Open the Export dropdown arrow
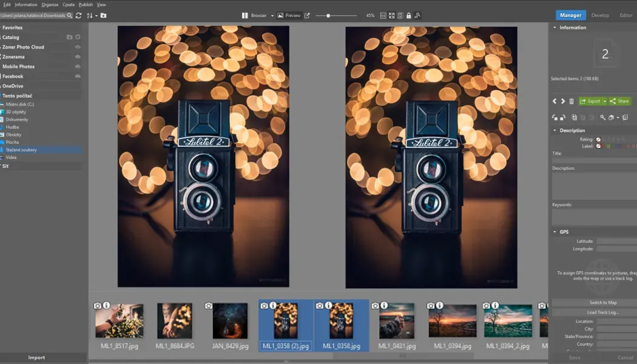The width and height of the screenshot is (637, 364). coord(604,101)
